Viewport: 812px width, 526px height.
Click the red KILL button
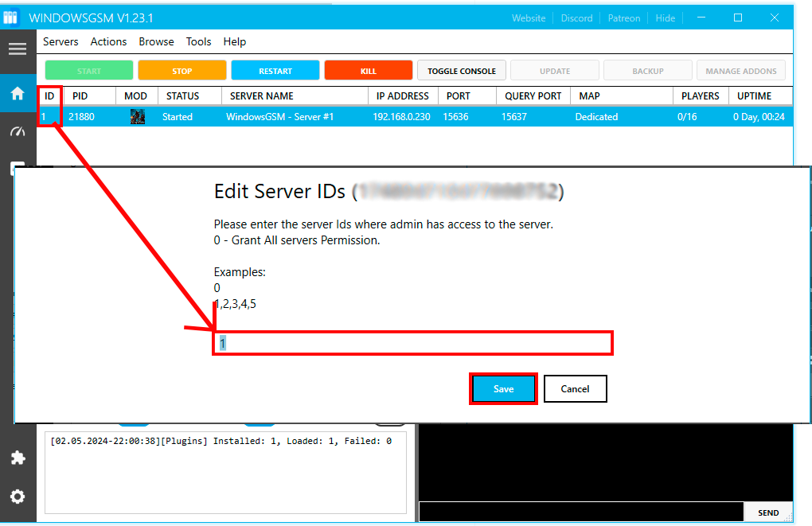click(x=369, y=70)
